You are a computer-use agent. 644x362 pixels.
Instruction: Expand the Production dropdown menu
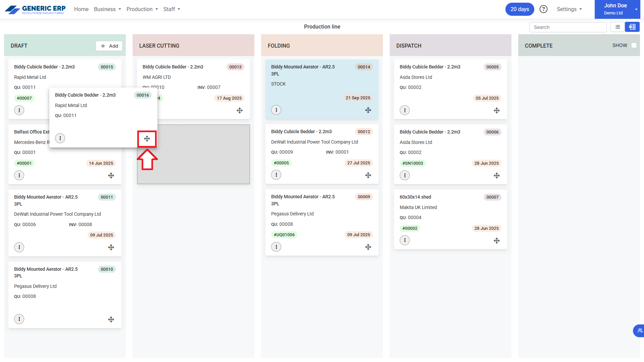coord(142,9)
